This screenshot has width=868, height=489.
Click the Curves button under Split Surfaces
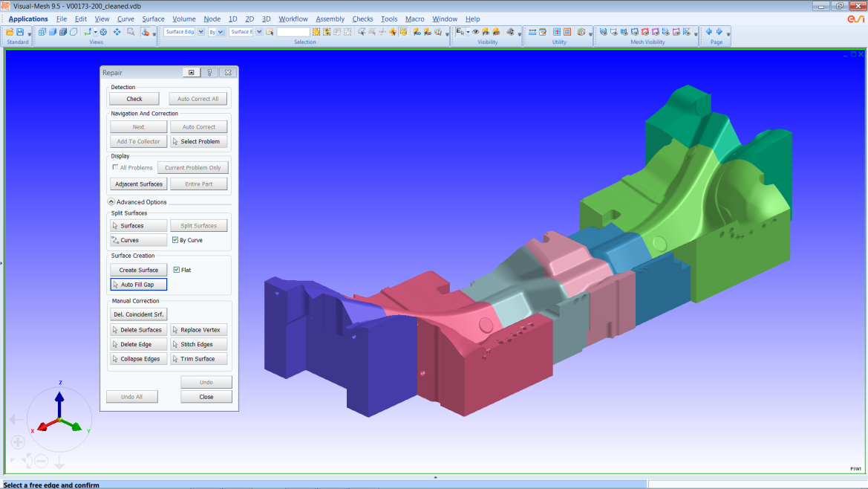pos(138,240)
